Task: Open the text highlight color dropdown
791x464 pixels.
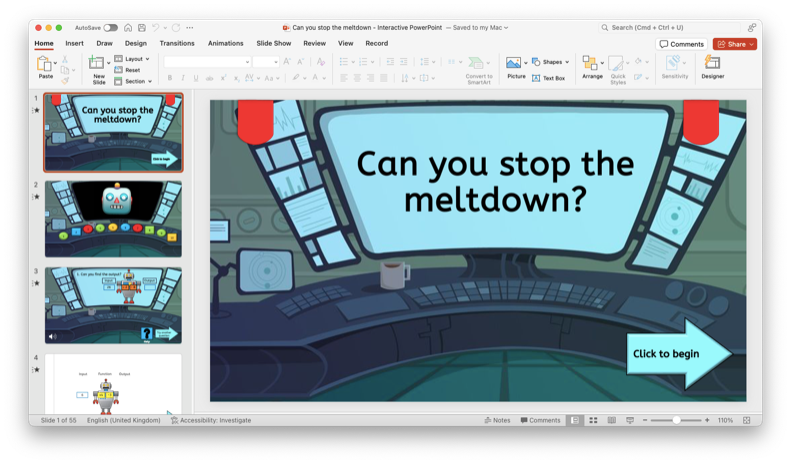Action: click(305, 78)
